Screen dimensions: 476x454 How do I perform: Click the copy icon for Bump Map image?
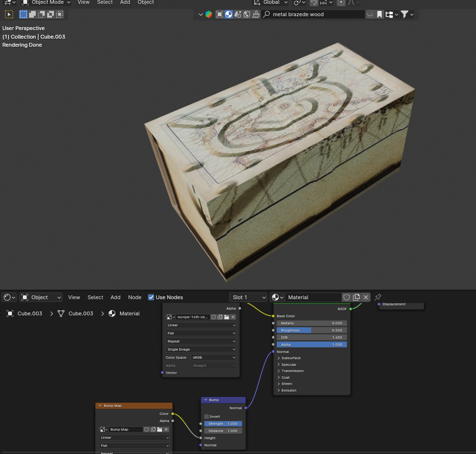(x=153, y=429)
